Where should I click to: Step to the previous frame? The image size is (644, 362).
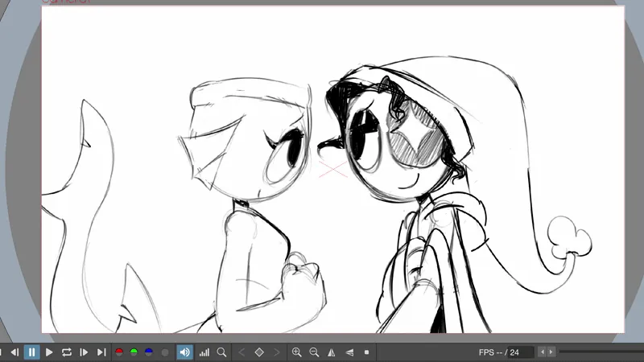click(x=14, y=352)
